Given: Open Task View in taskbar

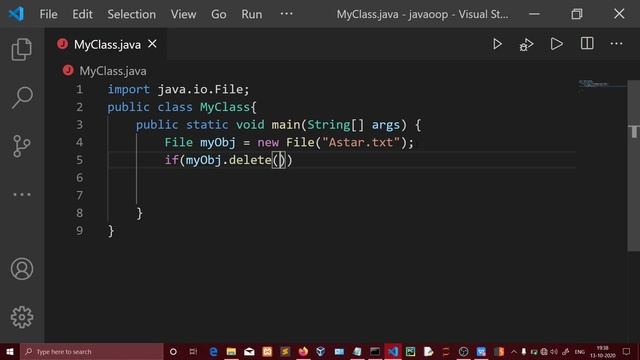Looking at the screenshot, I should tap(193, 351).
